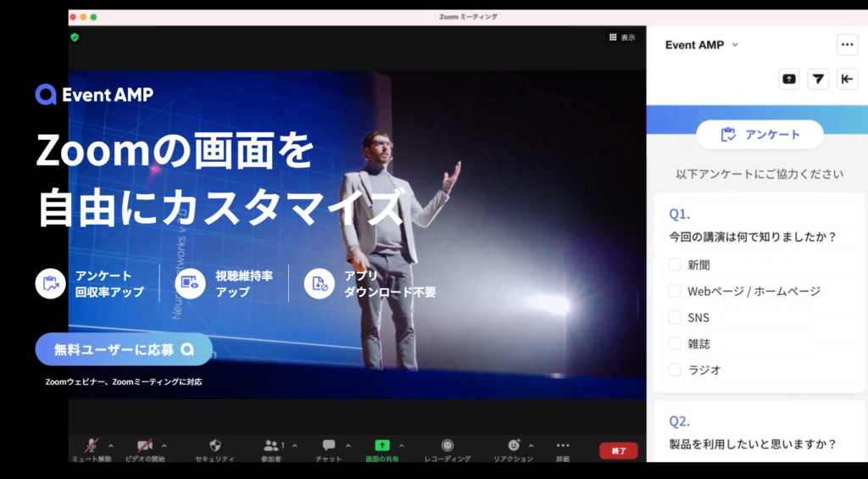Expand the Event AMP title dropdown
Screen dimensions: 868x479
click(735, 45)
